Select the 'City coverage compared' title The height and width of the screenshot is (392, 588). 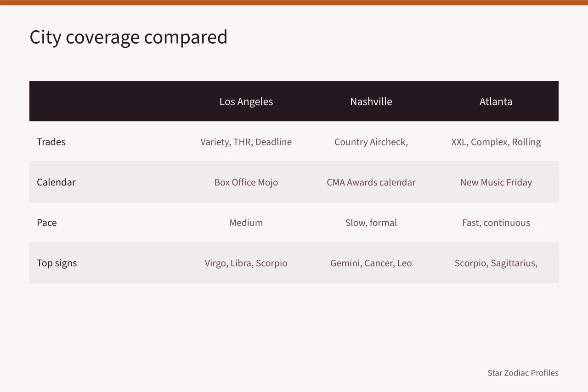click(128, 37)
